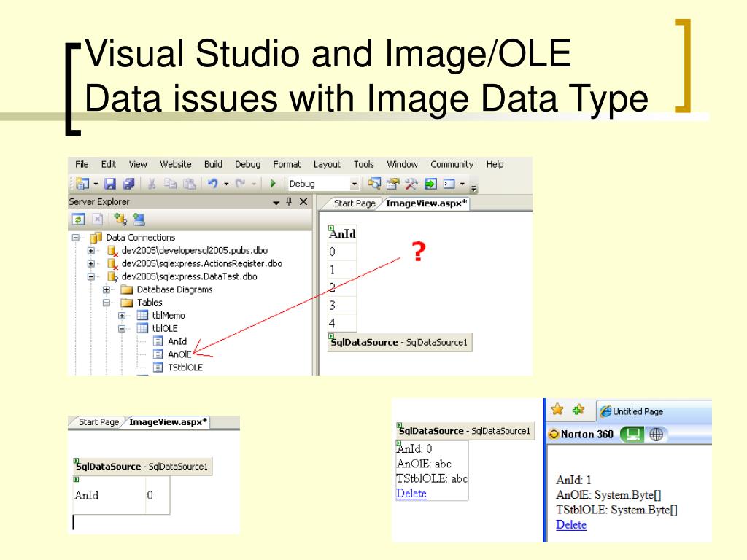
Task: Click the Paste toolbar icon
Action: (x=190, y=184)
